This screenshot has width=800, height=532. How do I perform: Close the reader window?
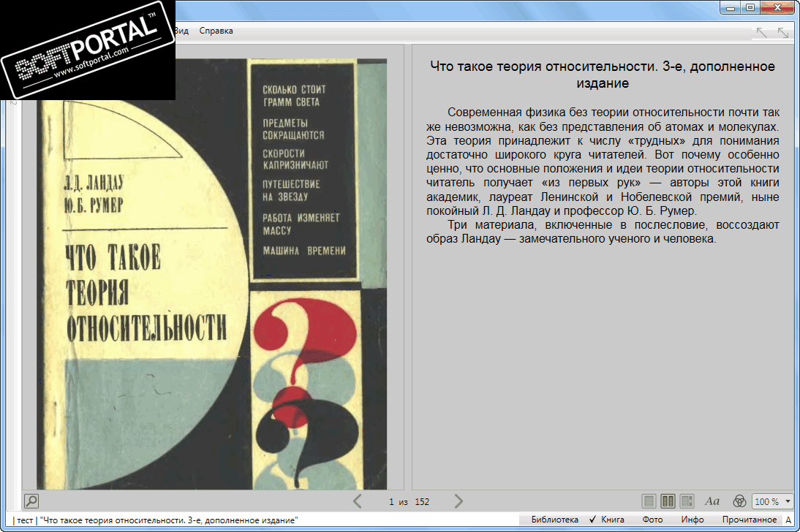[x=777, y=7]
